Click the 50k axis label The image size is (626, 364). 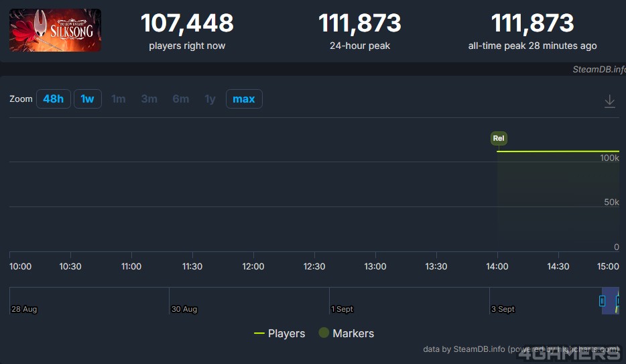coord(612,202)
